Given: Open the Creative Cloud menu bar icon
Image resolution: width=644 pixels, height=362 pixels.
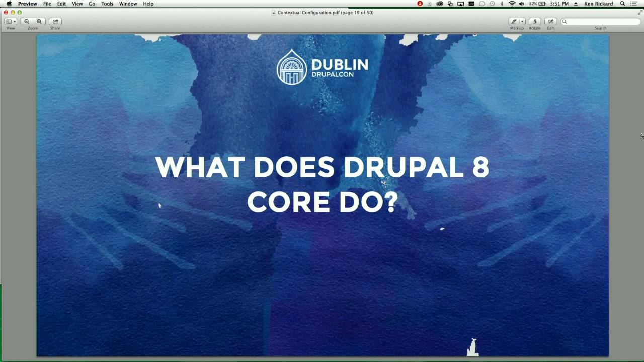Looking at the screenshot, I should coord(440,4).
